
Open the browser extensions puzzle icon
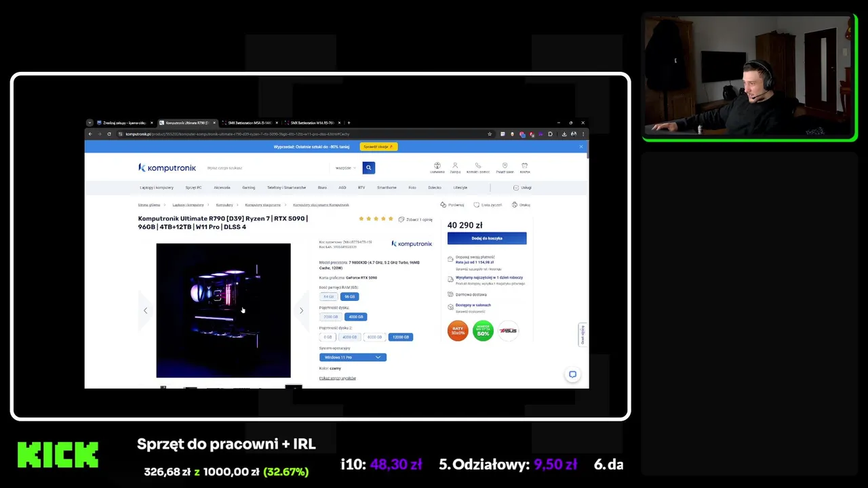coord(550,134)
